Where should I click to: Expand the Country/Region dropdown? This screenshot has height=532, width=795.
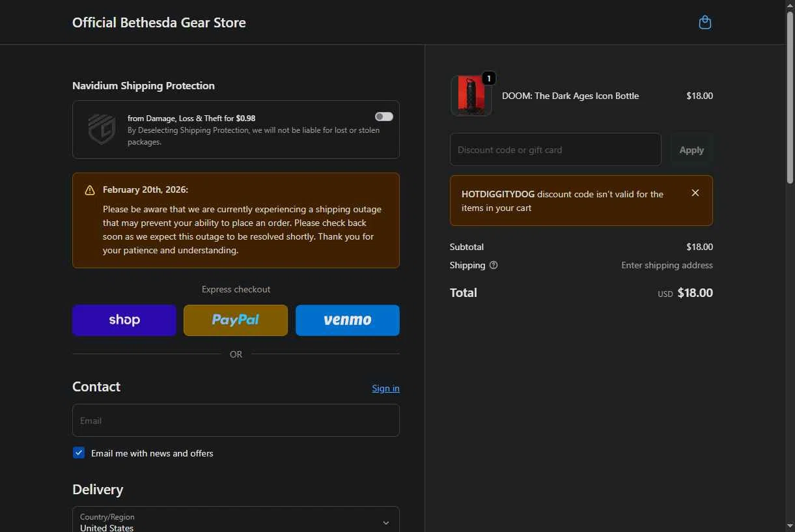[x=236, y=520]
